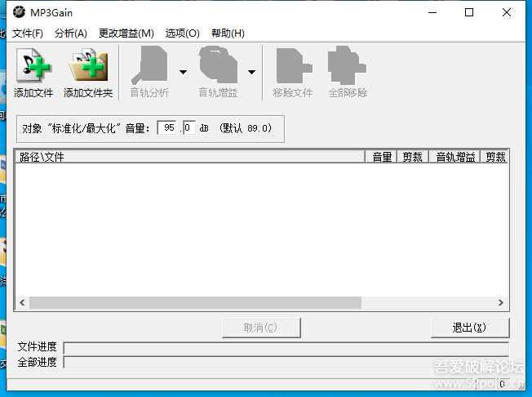Click the 移除文件 remove file icon
The width and height of the screenshot is (532, 397).
(x=293, y=66)
